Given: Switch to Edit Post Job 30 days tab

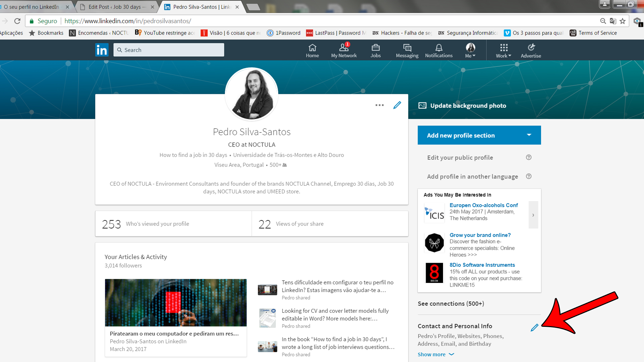Looking at the screenshot, I should [x=115, y=7].
